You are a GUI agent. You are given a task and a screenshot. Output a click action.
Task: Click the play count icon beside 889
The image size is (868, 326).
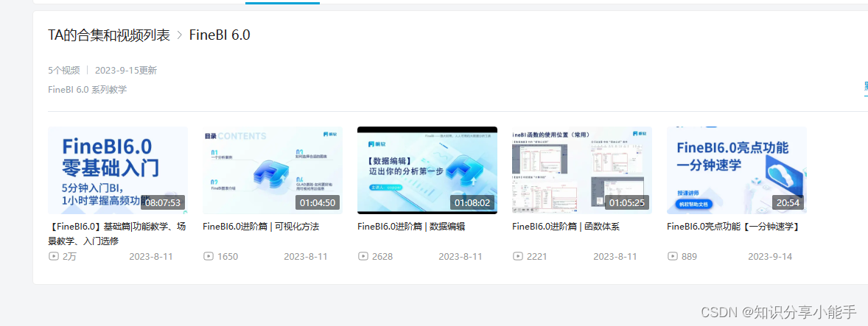(672, 256)
